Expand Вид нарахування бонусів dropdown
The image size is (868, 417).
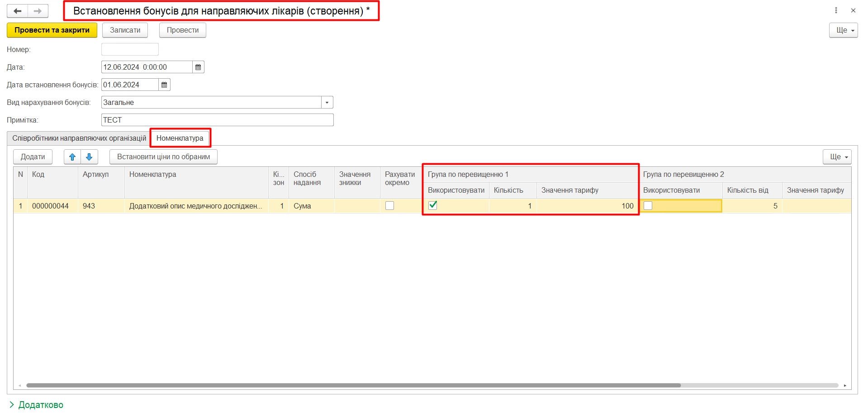pos(327,103)
